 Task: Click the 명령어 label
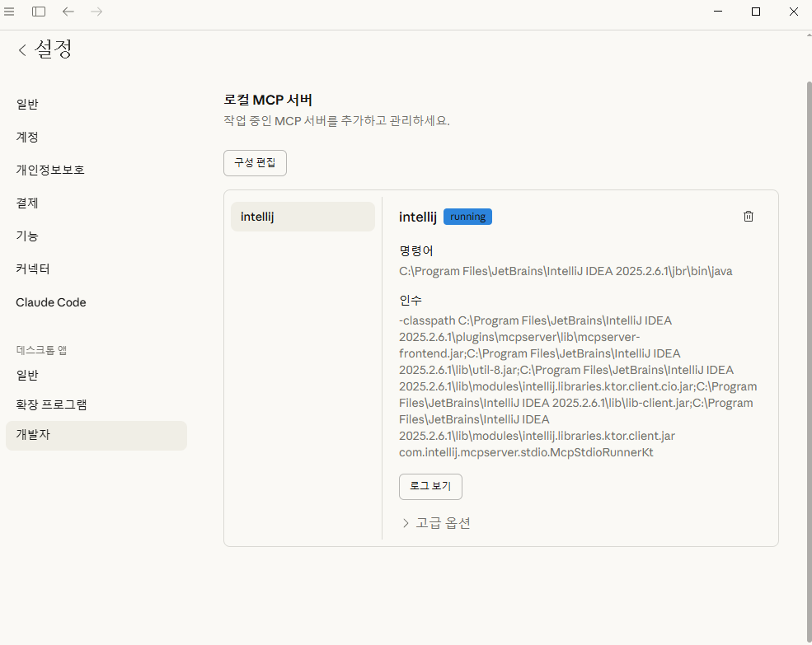tap(415, 251)
